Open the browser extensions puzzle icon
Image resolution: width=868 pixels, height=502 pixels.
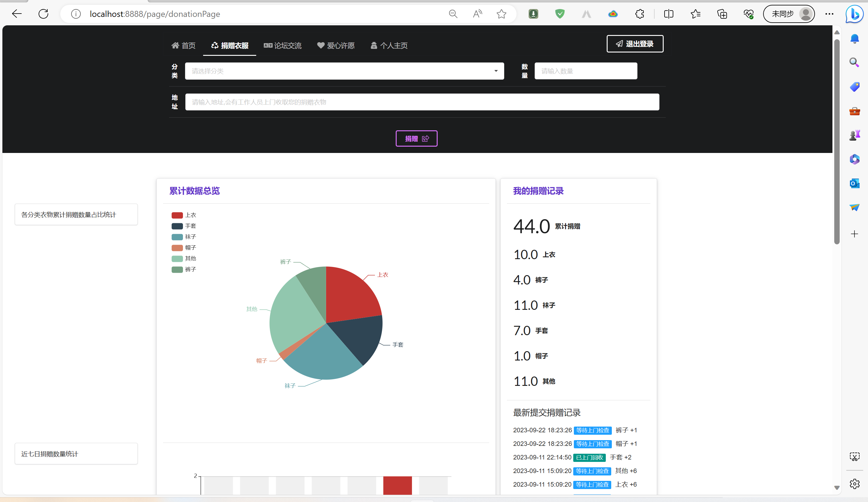click(640, 14)
